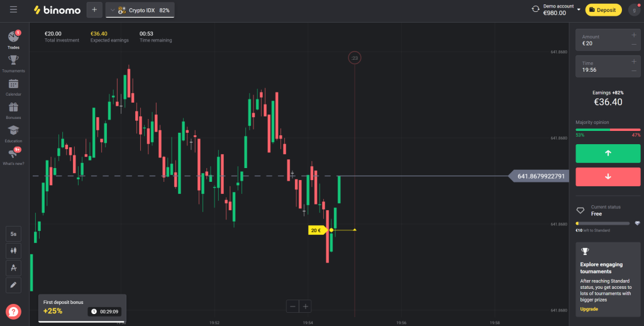
Task: Open the Bonuses gift icon
Action: click(13, 108)
